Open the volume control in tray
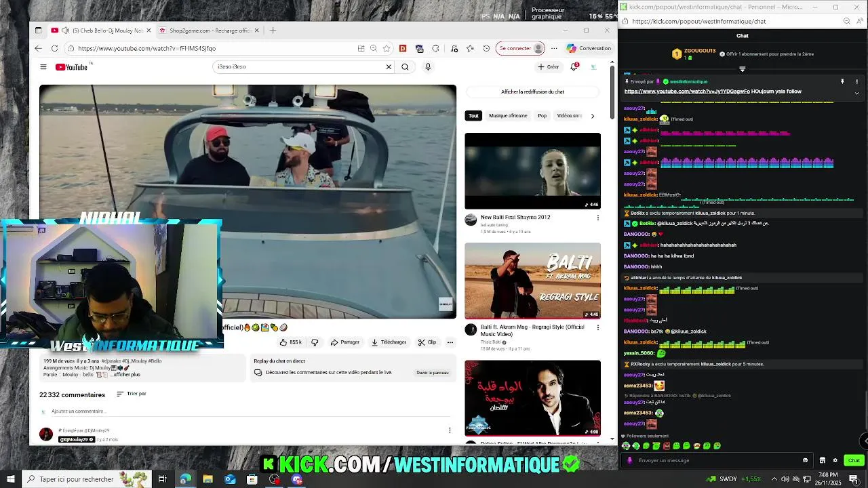The width and height of the screenshot is (868, 488). click(x=785, y=479)
